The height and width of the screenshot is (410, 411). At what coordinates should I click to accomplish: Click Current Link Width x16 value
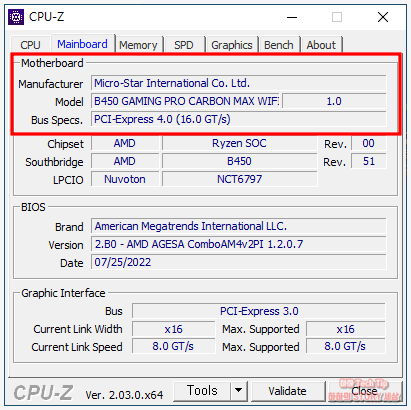click(174, 329)
